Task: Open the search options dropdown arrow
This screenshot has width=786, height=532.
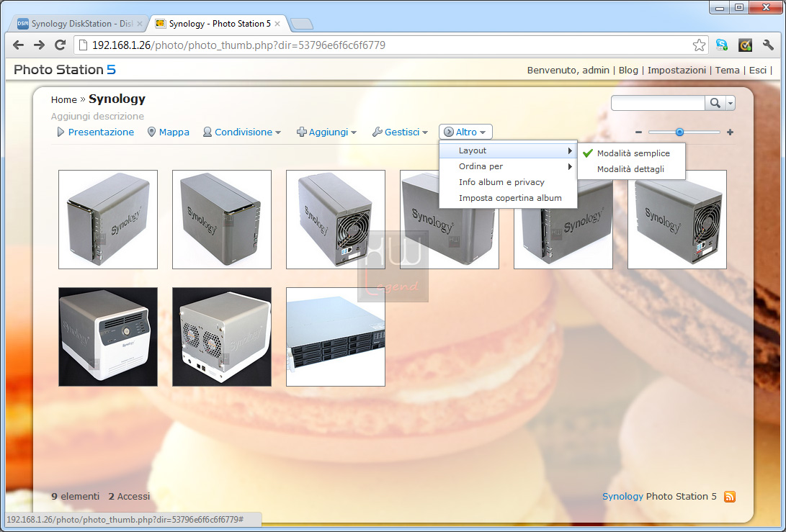Action: (x=731, y=103)
